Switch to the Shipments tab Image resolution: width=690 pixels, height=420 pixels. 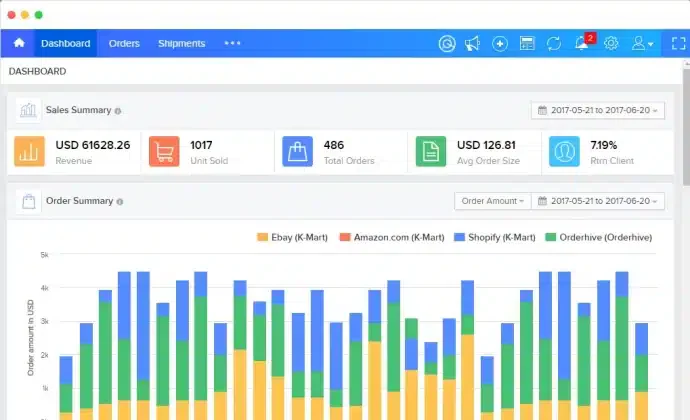[x=181, y=44]
